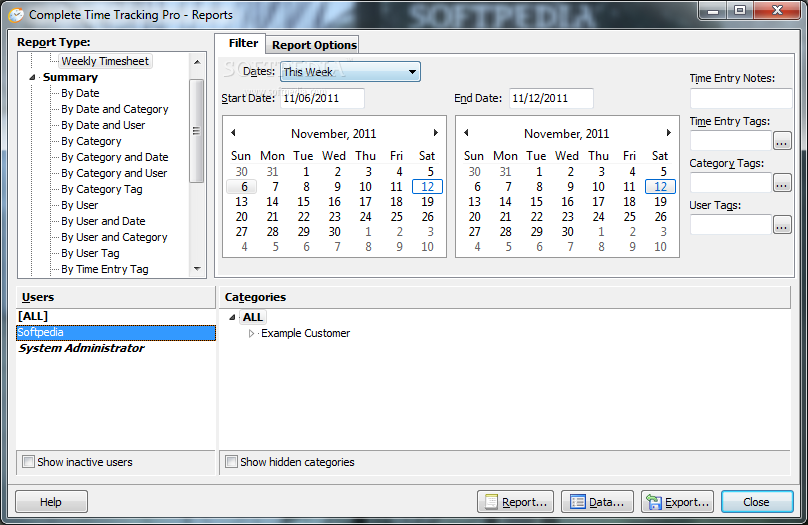Viewport: 808px width, 525px height.
Task: Select By Date and User report
Action: 103,125
